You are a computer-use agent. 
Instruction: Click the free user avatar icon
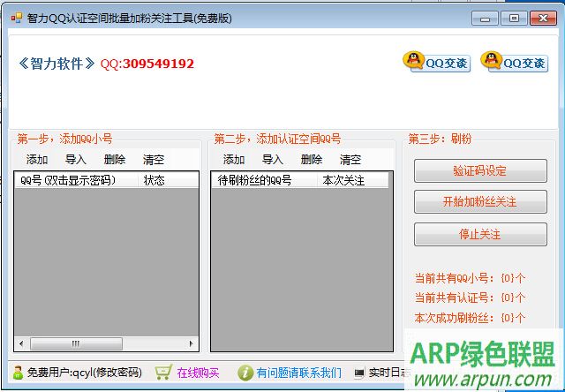[17, 373]
